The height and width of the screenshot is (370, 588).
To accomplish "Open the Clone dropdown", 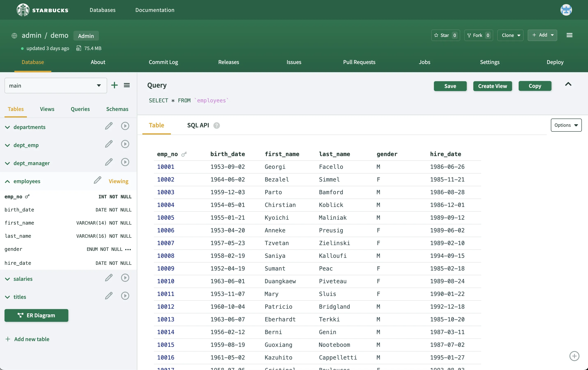I will pyautogui.click(x=510, y=35).
